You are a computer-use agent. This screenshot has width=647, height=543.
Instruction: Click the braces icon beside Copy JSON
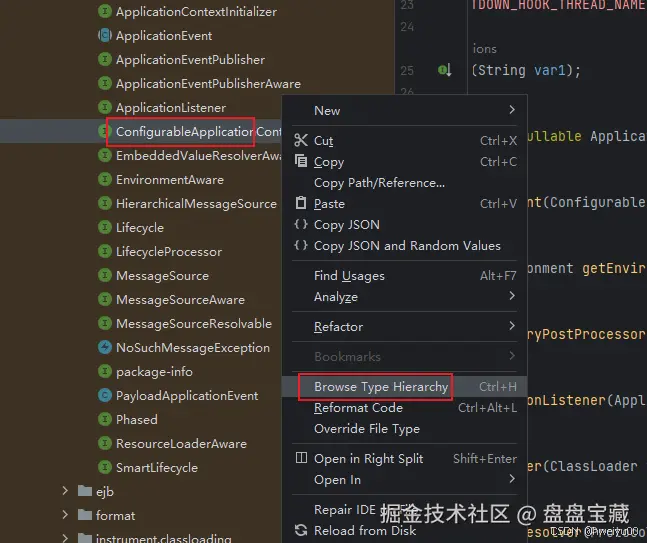(301, 224)
